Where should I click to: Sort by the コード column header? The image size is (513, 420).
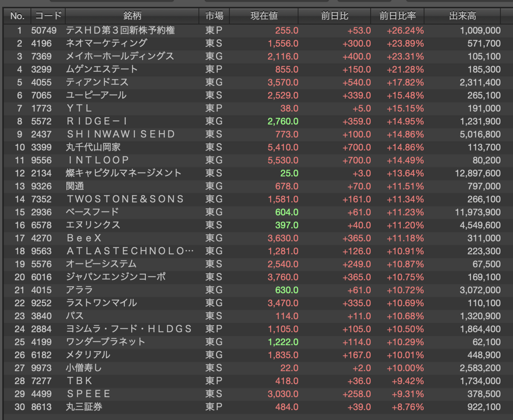pos(48,16)
